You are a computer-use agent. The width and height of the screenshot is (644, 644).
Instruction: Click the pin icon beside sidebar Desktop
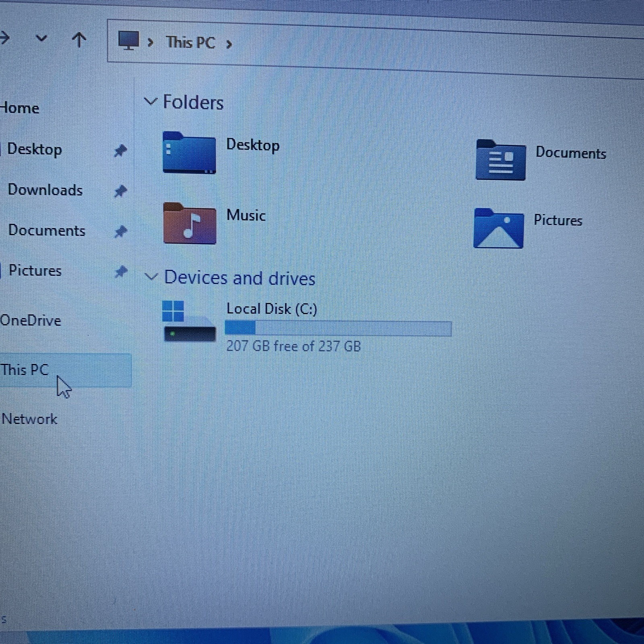120,151
